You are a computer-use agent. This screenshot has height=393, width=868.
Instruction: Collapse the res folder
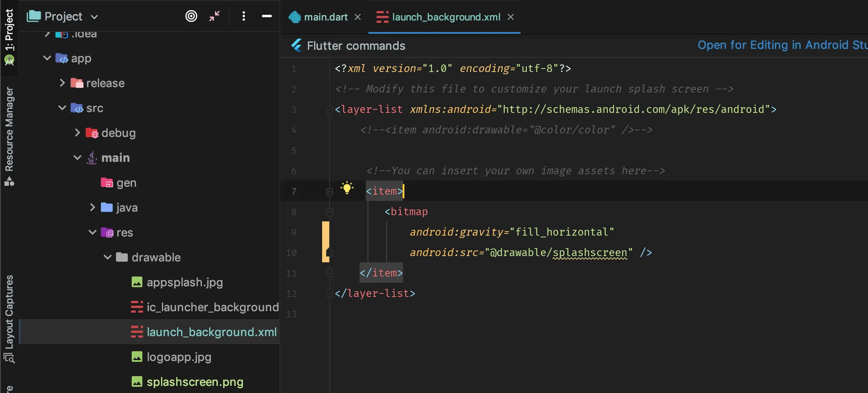93,233
